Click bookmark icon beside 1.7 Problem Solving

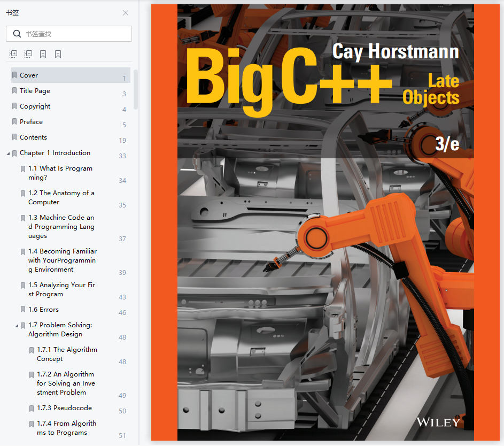click(23, 326)
